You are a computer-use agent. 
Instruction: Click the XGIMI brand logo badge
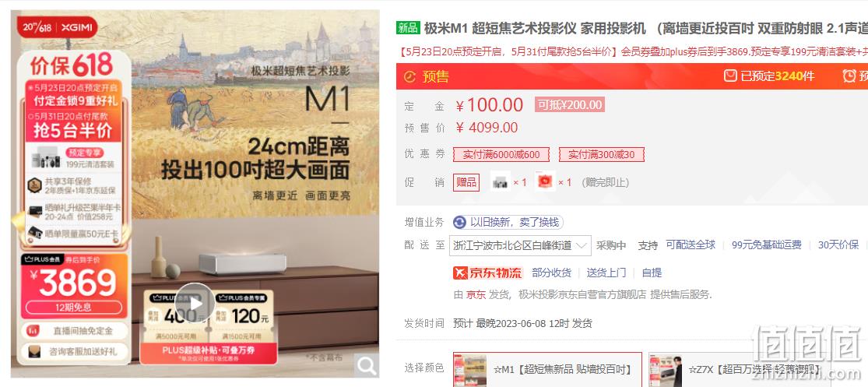tap(57, 27)
